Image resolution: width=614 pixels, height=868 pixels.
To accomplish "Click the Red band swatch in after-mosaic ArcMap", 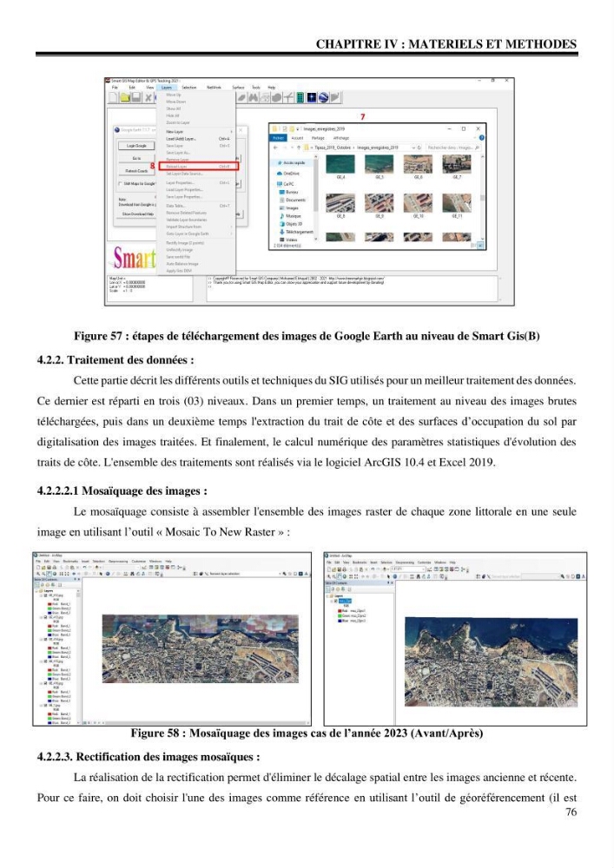I will click(x=340, y=610).
